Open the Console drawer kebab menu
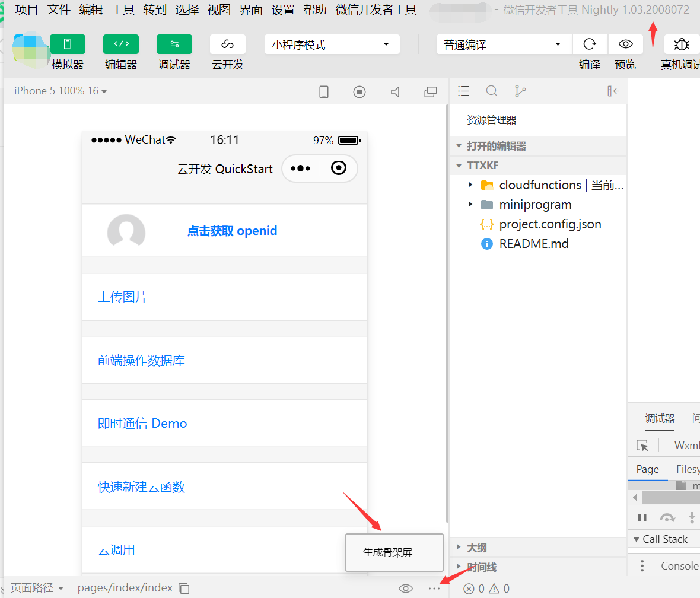Viewport: 700px width, 598px height. point(642,566)
